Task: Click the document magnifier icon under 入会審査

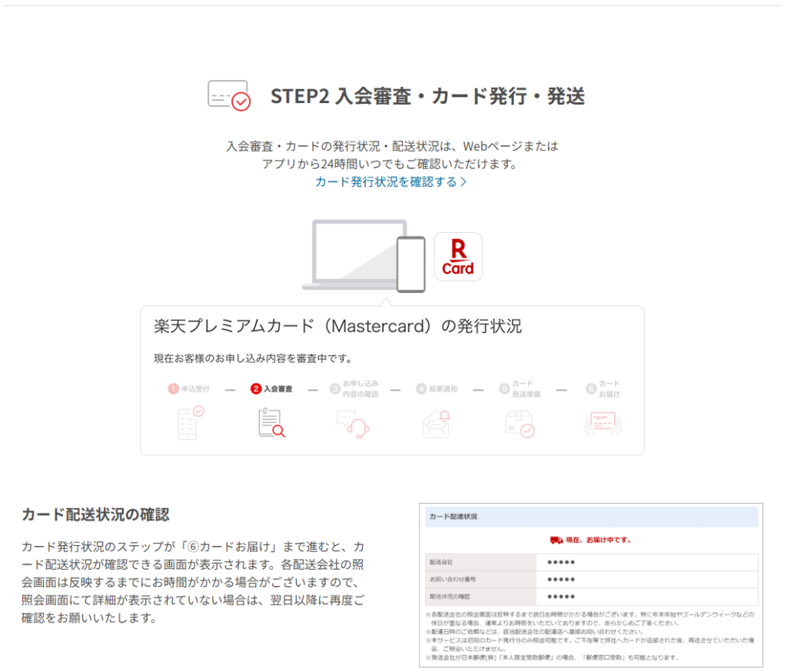Action: pyautogui.click(x=271, y=423)
